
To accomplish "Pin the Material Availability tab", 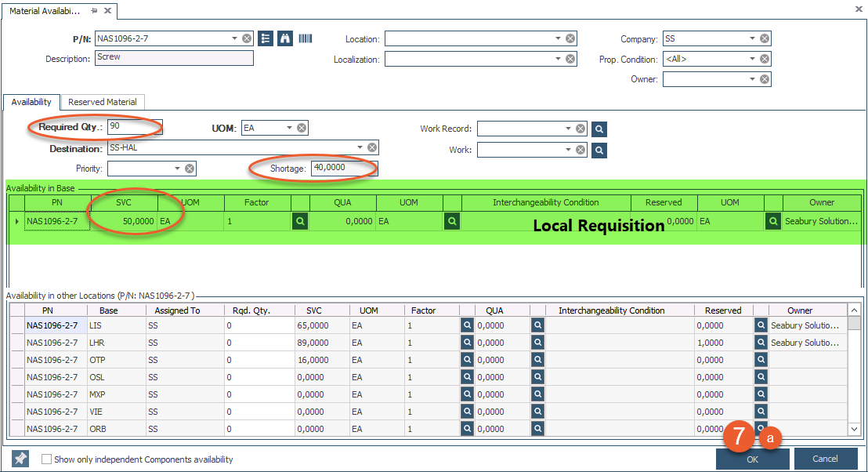I will tap(94, 10).
